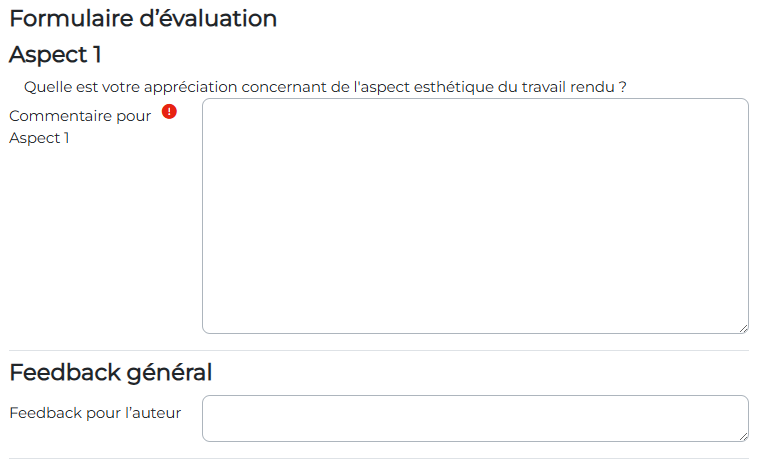Image resolution: width=762 pixels, height=465 pixels.
Task: Select the "Commentaire pour Aspect 1" label
Action: click(80, 126)
